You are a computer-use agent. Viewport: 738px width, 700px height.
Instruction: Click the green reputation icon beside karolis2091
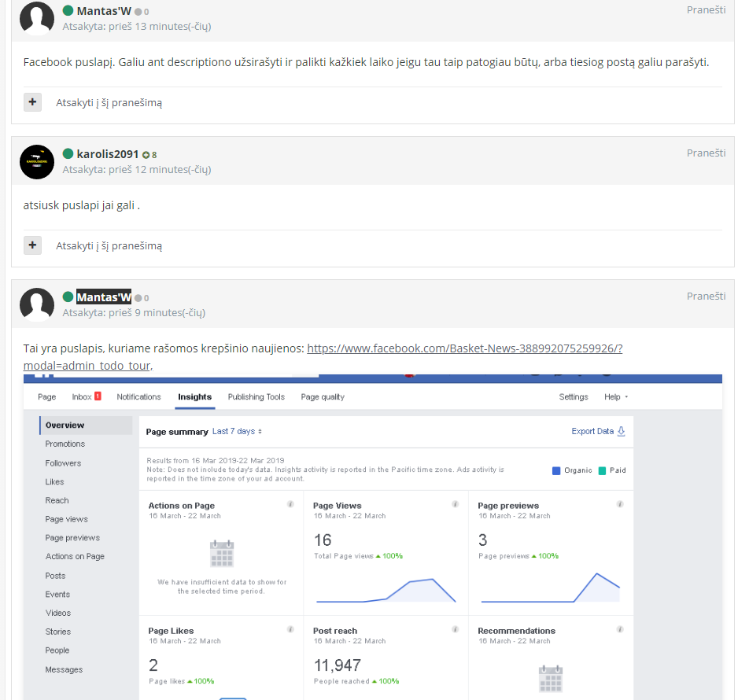tap(146, 155)
